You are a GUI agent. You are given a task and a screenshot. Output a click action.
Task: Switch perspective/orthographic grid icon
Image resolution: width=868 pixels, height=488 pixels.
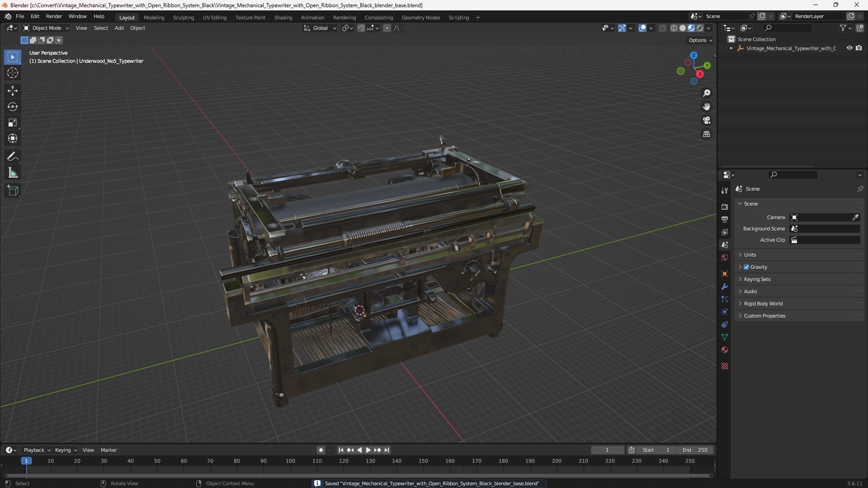click(x=707, y=134)
